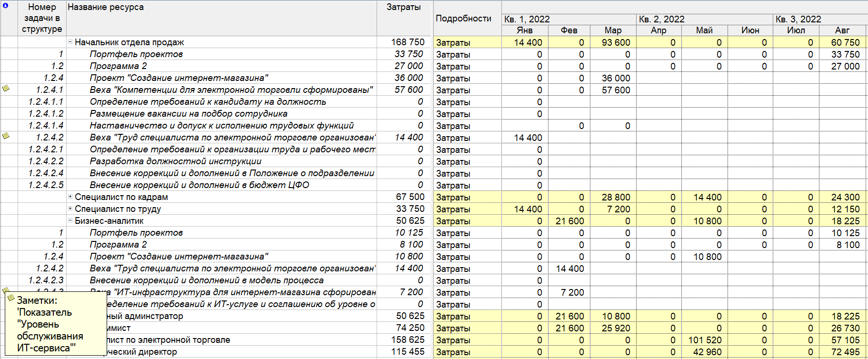Click the Авг month header

point(842,30)
